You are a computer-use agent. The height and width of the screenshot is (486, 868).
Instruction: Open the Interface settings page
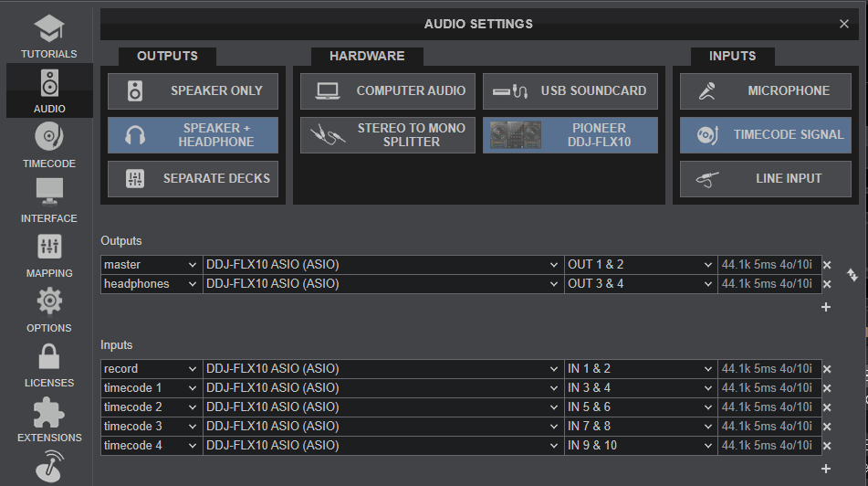[49, 201]
